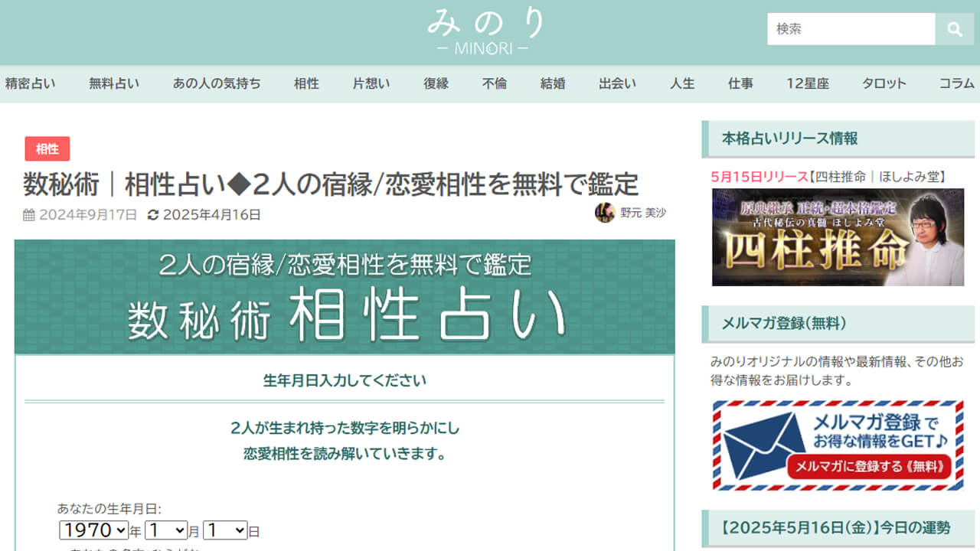980x551 pixels.
Task: Open the 仕事 menu item
Action: click(x=740, y=84)
